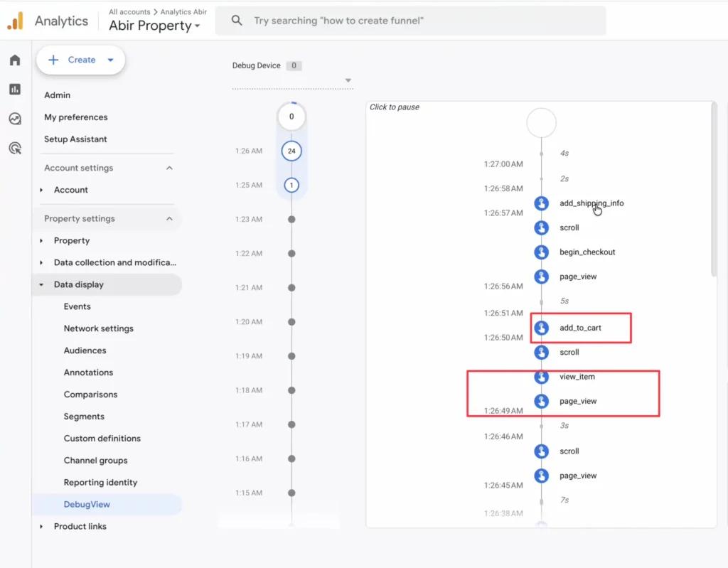Open the Reports icon in the sidebar
The image size is (728, 568).
tap(14, 90)
